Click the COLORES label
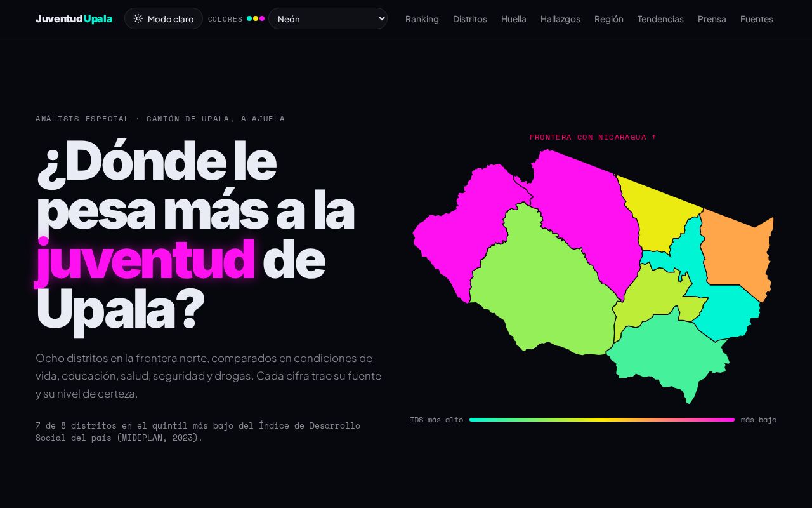The width and height of the screenshot is (812, 508). pos(225,19)
